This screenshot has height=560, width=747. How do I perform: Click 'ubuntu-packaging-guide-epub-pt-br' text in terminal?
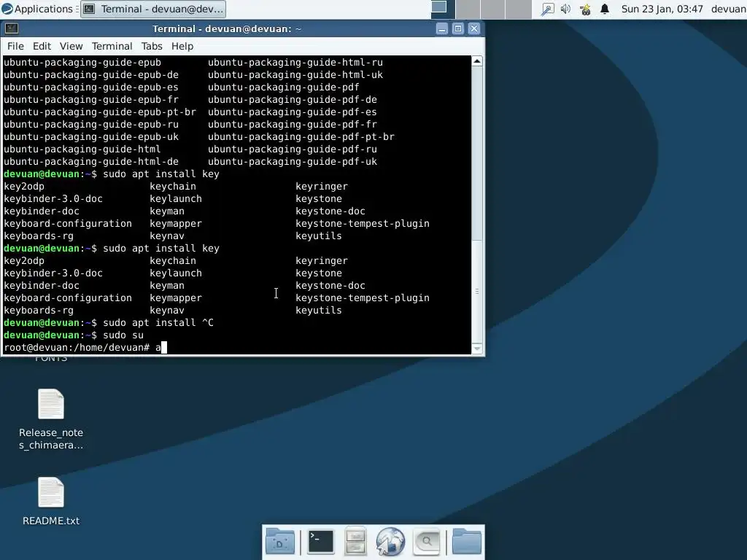click(x=99, y=112)
